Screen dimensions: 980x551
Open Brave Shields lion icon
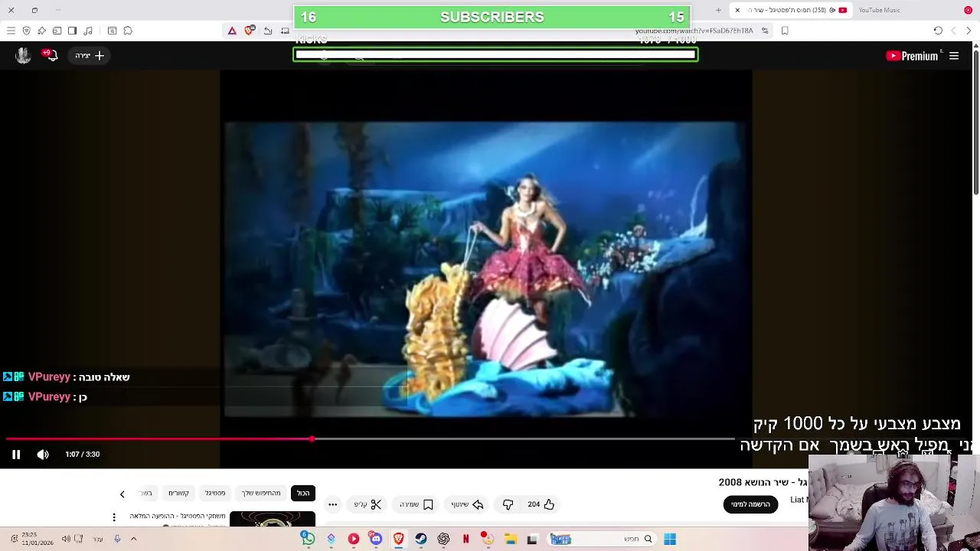tap(249, 31)
